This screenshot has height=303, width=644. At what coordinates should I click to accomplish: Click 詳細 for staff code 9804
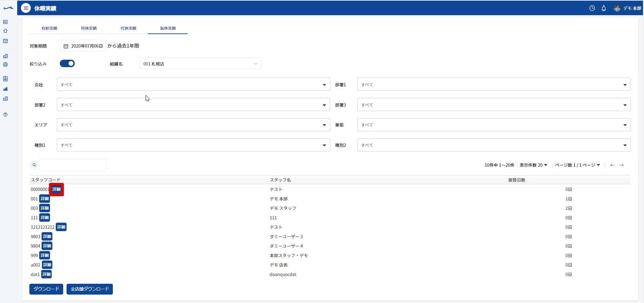pos(47,246)
